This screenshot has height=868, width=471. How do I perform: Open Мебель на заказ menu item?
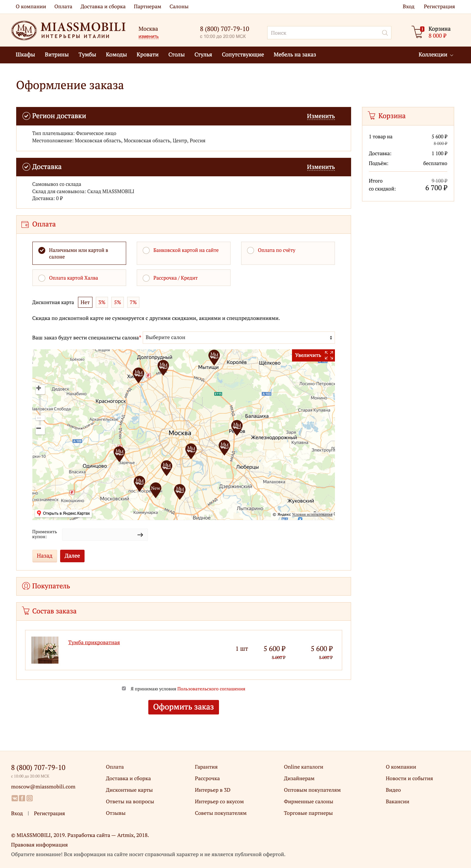(295, 54)
